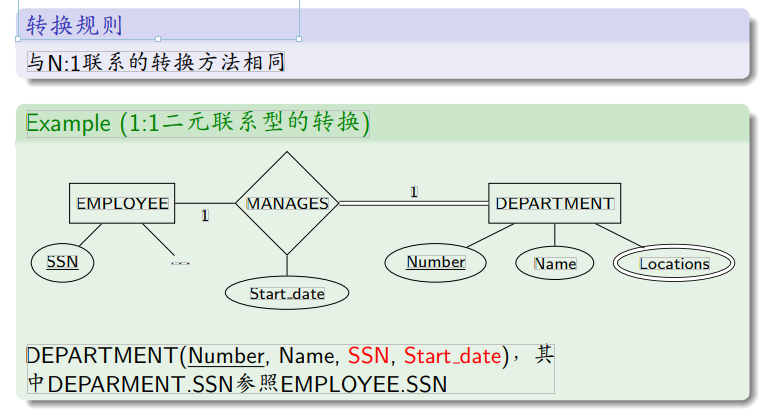Click the red Start_date in schema text

click(x=453, y=356)
